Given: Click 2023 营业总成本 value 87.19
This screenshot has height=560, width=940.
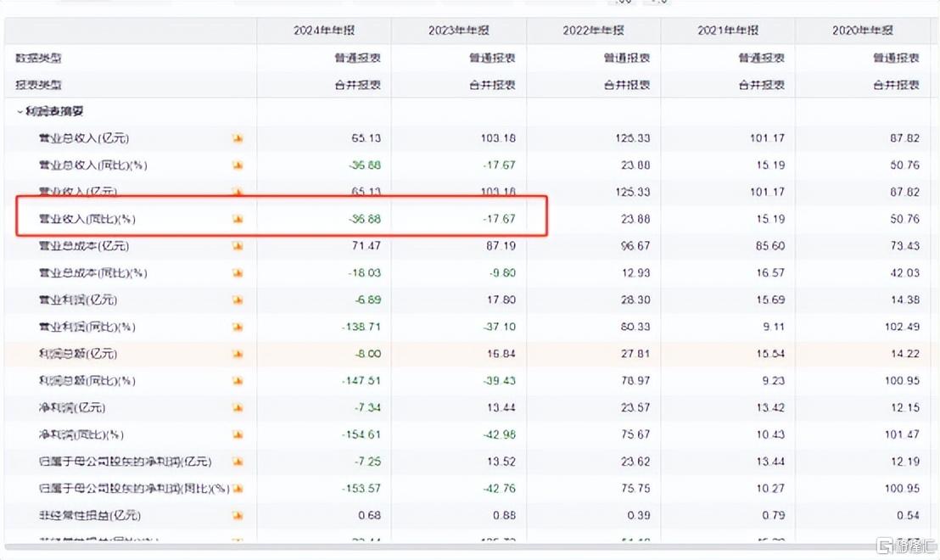Looking at the screenshot, I should coord(501,246).
